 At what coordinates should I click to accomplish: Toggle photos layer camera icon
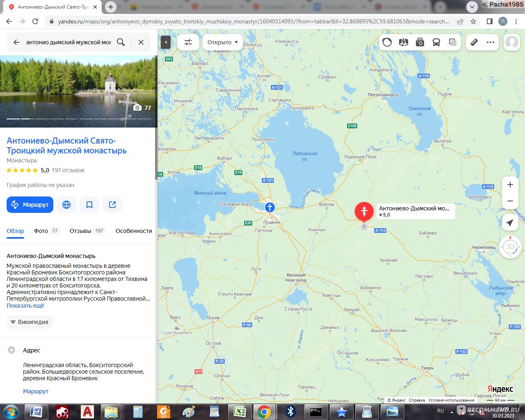tap(420, 42)
